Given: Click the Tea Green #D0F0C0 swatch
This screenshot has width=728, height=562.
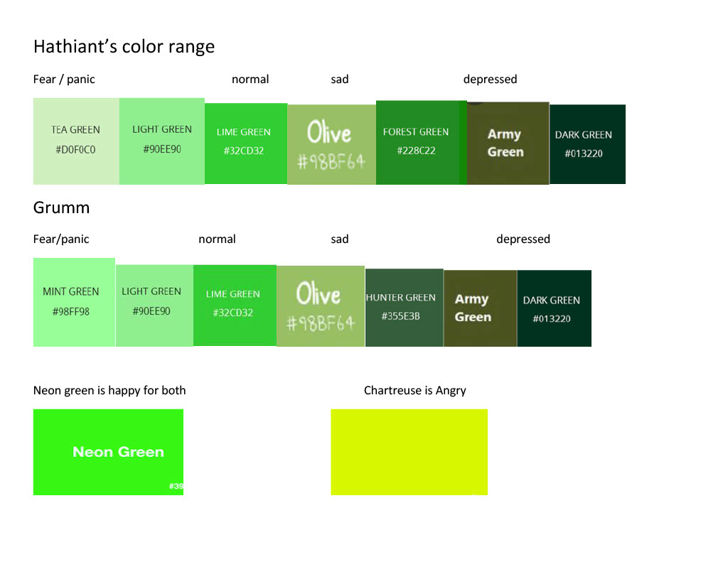Looking at the screenshot, I should 76,141.
